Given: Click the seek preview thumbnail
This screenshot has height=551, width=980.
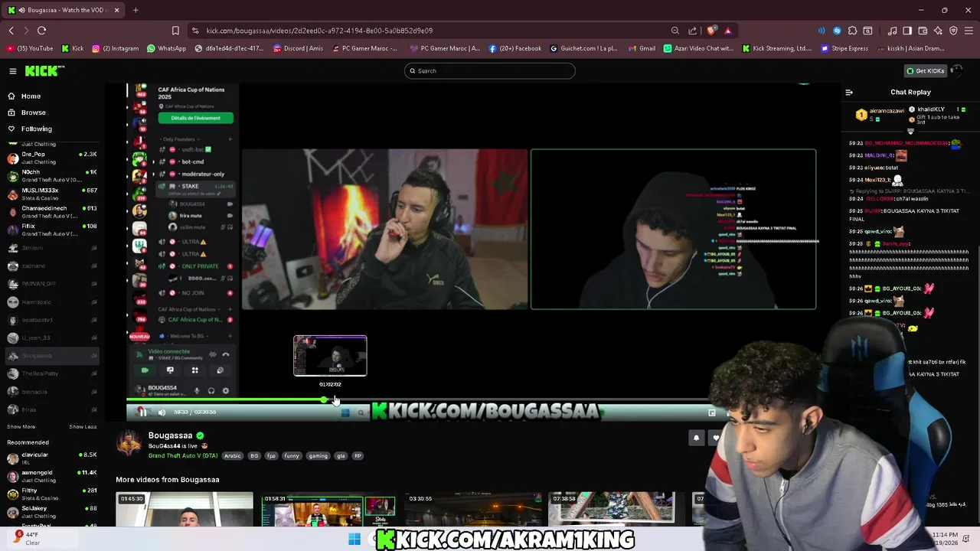Looking at the screenshot, I should pos(330,356).
